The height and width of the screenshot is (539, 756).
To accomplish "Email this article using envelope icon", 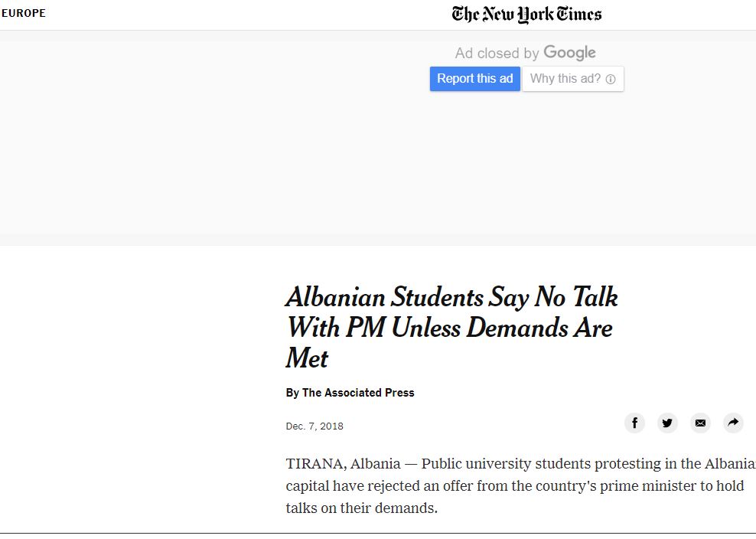I will pos(700,423).
